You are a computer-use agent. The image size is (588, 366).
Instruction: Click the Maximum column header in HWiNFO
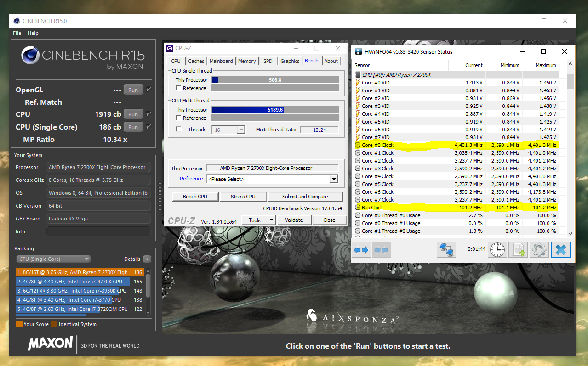[546, 65]
